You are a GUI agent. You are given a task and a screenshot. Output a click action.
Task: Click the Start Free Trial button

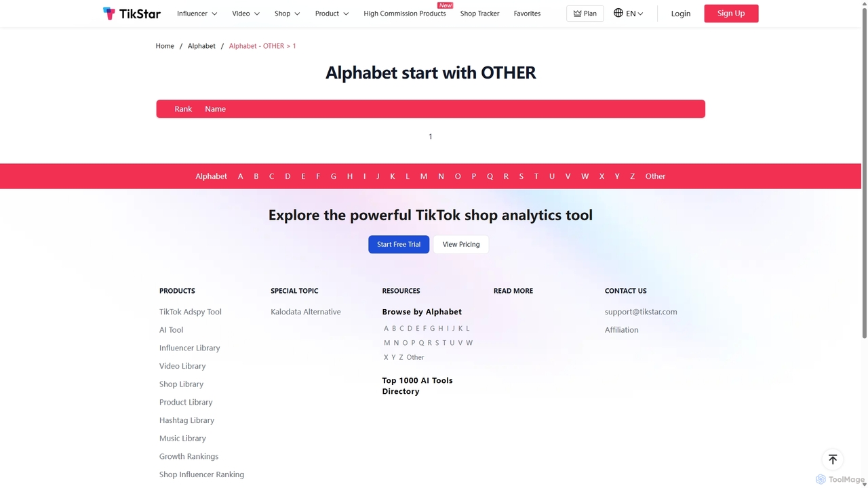(x=399, y=244)
